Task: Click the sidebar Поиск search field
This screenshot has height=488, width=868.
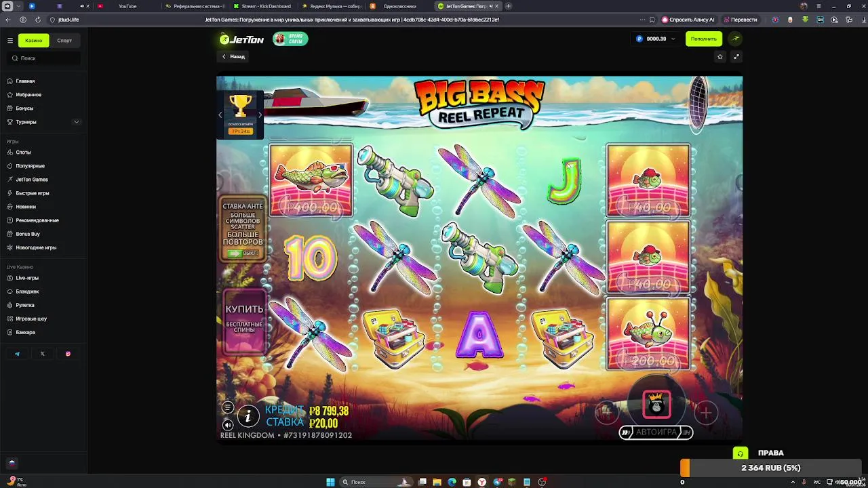Action: pos(45,58)
